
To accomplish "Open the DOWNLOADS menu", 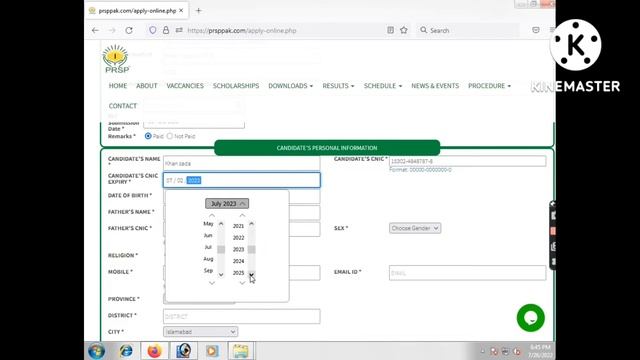I will pos(290,86).
